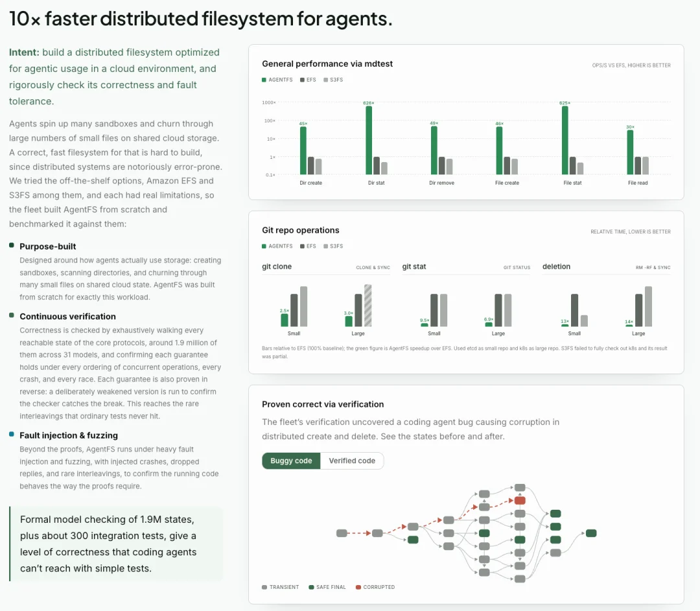Click the 3.0× AgentFS bar under git clone
Viewport: 700px width, 611px height.
click(349, 321)
